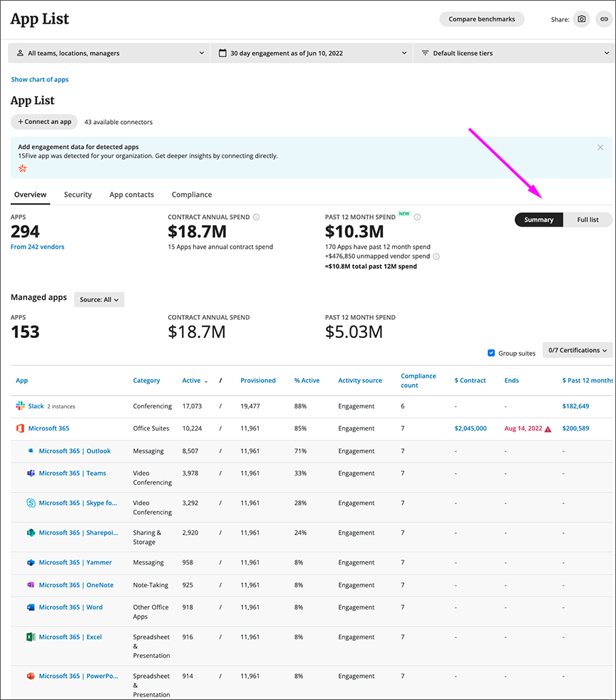
Task: Click the camera screenshot share icon
Action: 582,19
